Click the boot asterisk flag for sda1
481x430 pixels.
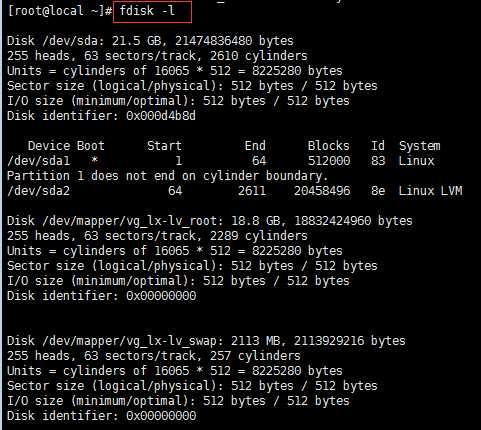point(95,160)
